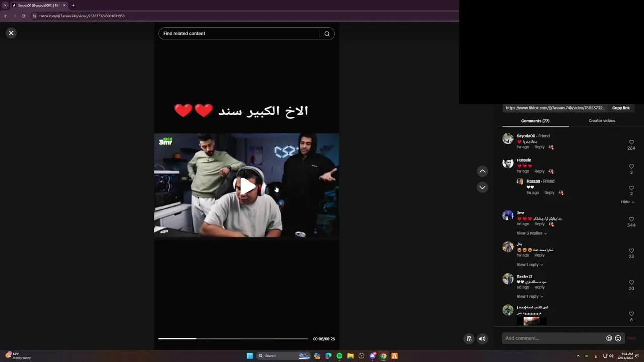644x362 pixels.
Task: Click the taskbar Search box
Action: 284,356
